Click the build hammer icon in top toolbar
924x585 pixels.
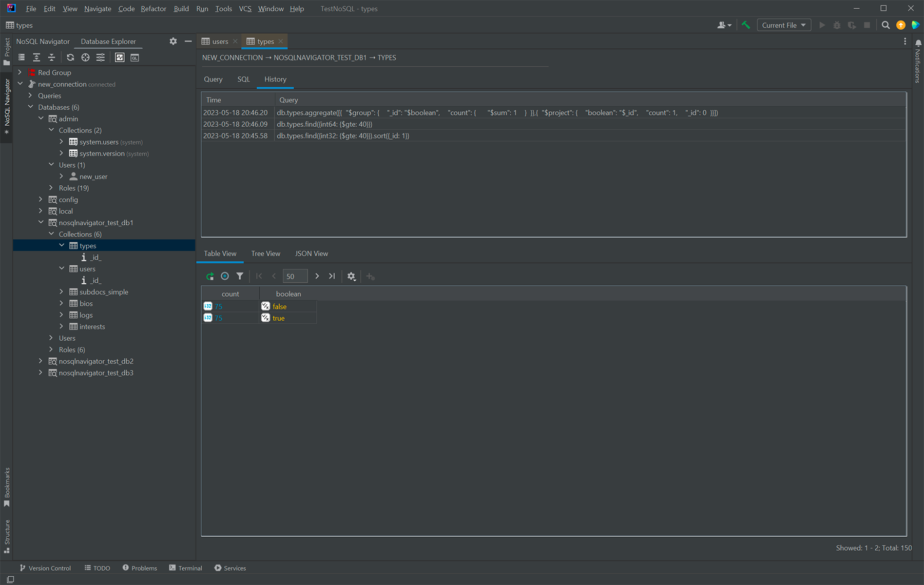pyautogui.click(x=746, y=25)
